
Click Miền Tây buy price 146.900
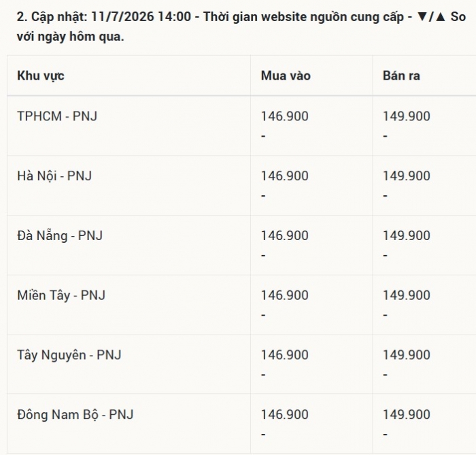coord(285,295)
